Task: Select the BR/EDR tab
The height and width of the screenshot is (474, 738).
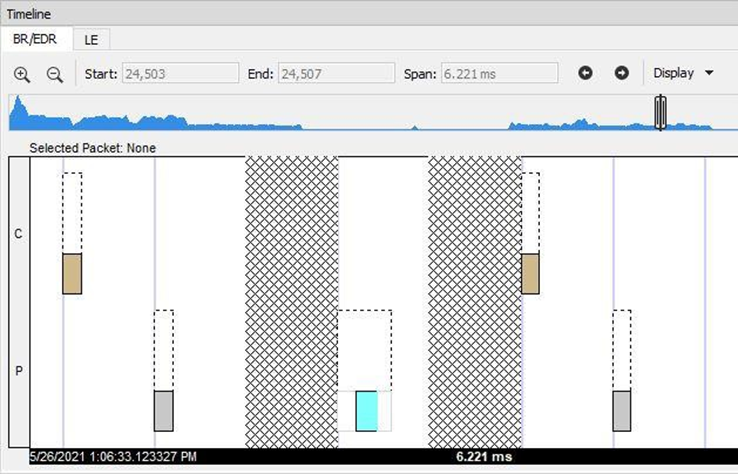Action: click(35, 39)
